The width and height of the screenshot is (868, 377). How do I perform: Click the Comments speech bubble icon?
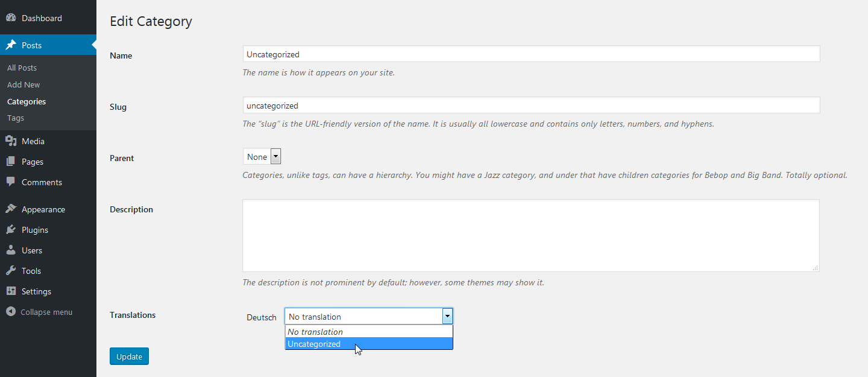[11, 182]
